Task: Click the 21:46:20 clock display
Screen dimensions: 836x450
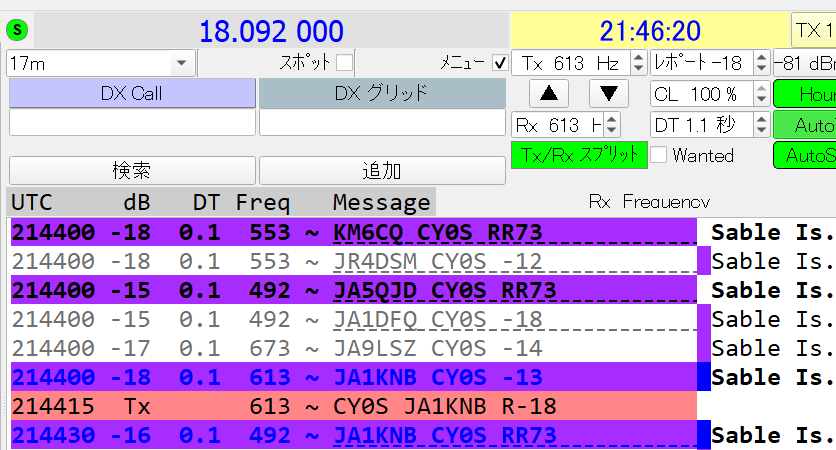Action: (649, 30)
